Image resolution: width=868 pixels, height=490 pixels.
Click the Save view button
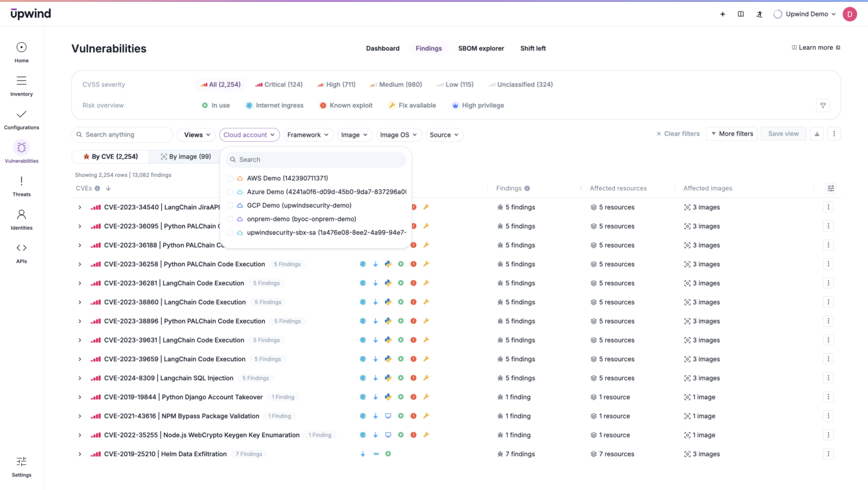(783, 133)
